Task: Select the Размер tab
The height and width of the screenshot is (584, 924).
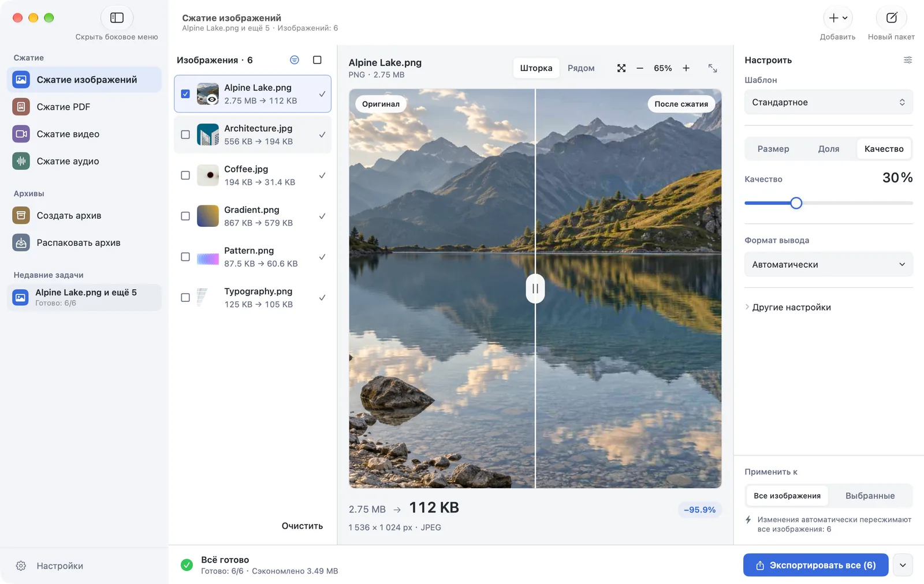Action: 773,149
